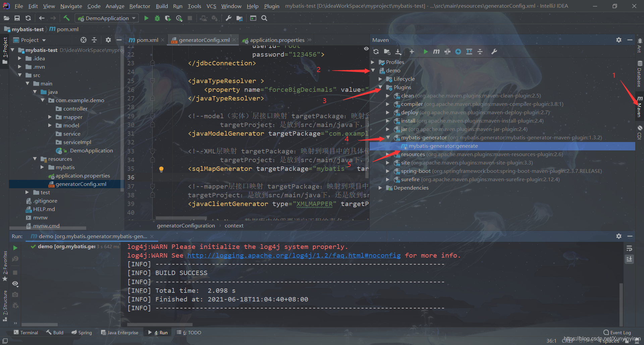Toggle soft-wrap in Run console
The height and width of the screenshot is (345, 644).
point(629,249)
